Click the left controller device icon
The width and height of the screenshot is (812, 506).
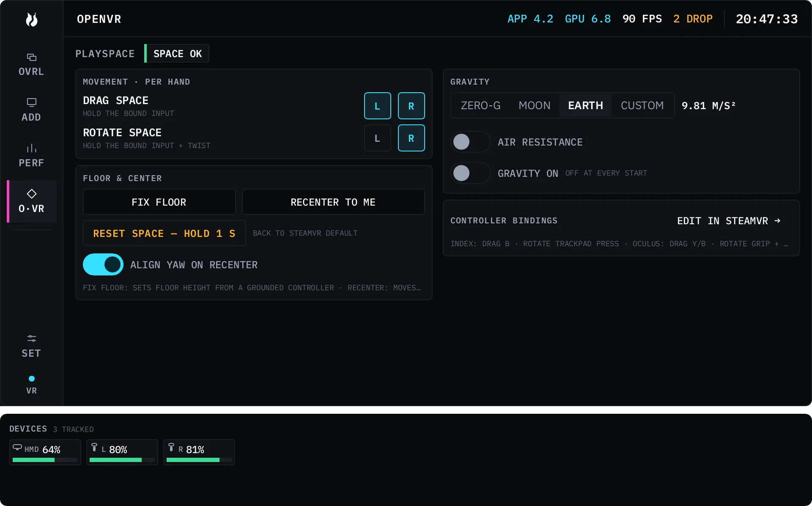pos(94,447)
